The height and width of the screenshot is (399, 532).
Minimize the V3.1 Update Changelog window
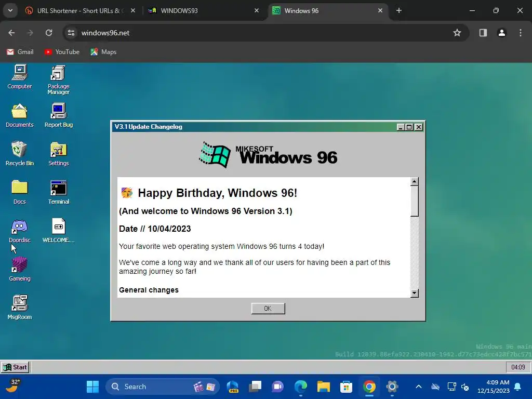[401, 127]
